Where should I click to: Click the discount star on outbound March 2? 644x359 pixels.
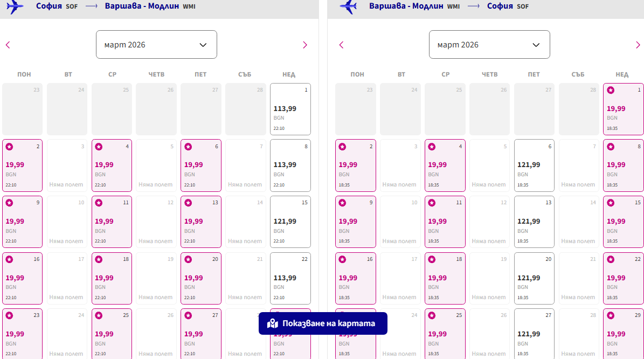[9, 147]
